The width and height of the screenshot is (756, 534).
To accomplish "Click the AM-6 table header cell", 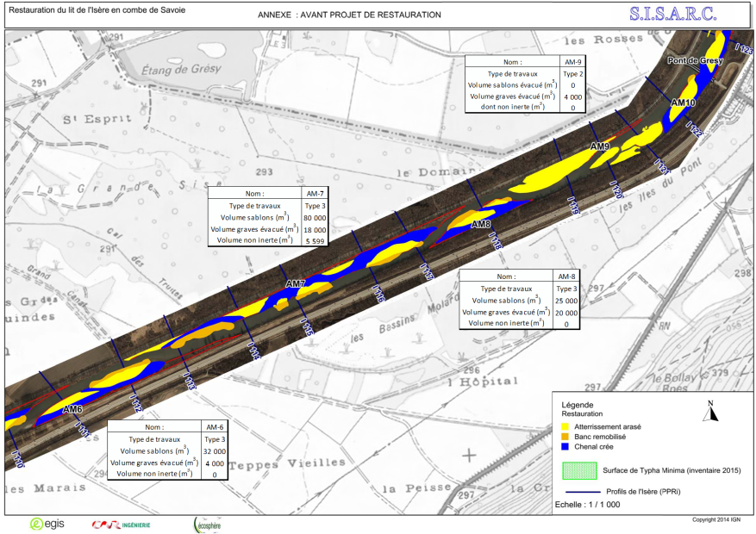I will (215, 427).
